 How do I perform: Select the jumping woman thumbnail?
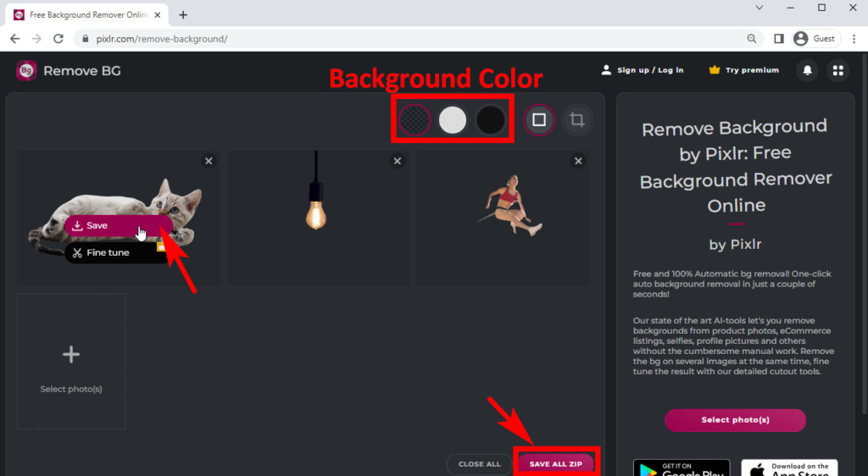pyautogui.click(x=503, y=218)
